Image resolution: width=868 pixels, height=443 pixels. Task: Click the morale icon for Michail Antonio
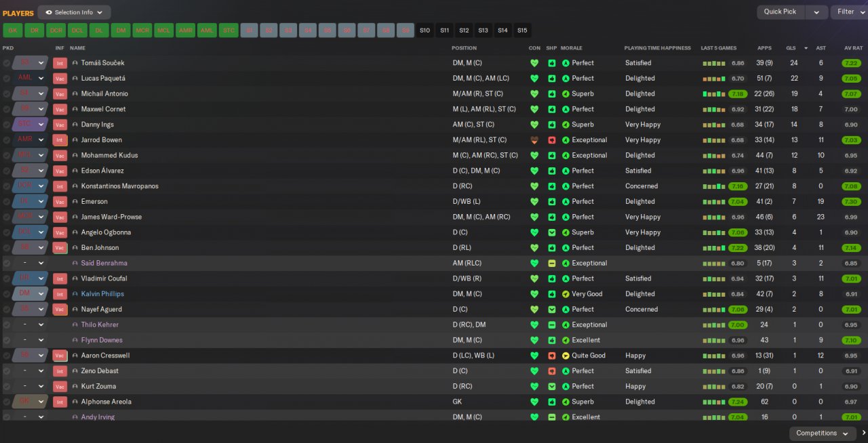[x=566, y=94]
